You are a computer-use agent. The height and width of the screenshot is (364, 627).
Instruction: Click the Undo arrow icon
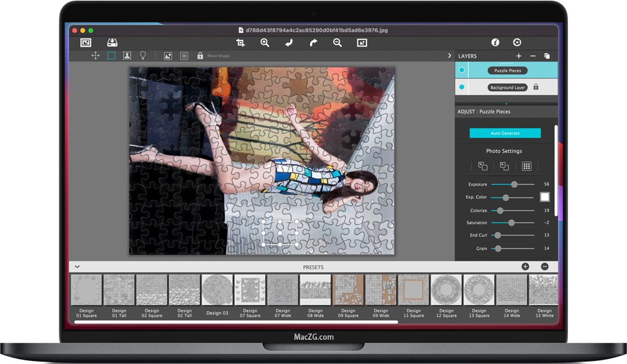pyautogui.click(x=288, y=42)
